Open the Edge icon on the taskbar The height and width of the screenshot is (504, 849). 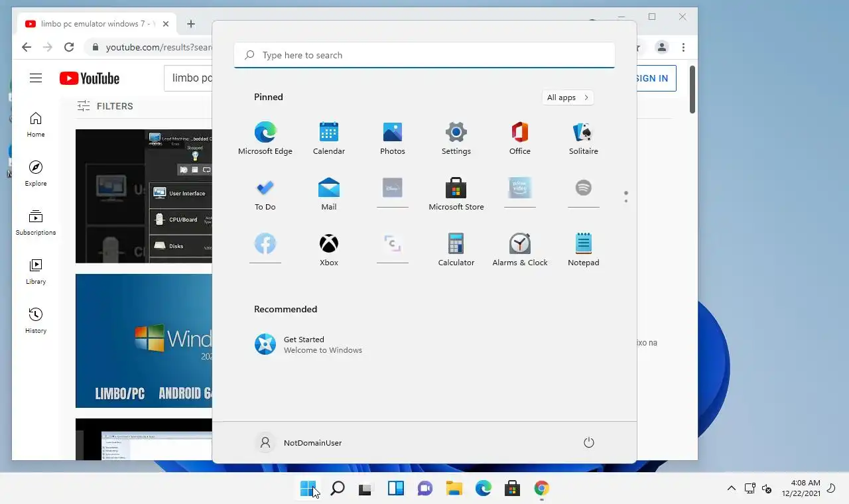click(483, 489)
